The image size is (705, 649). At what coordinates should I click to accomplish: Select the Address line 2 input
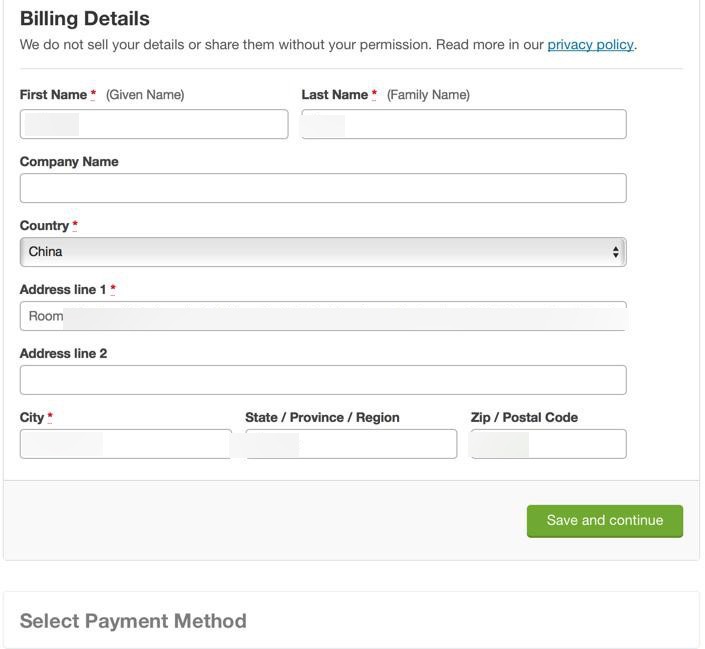click(323, 380)
